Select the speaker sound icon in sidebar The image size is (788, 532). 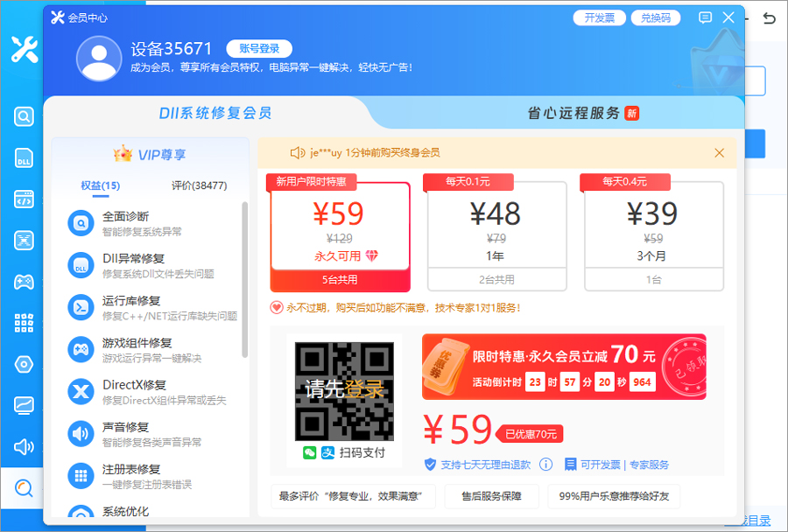point(24,446)
